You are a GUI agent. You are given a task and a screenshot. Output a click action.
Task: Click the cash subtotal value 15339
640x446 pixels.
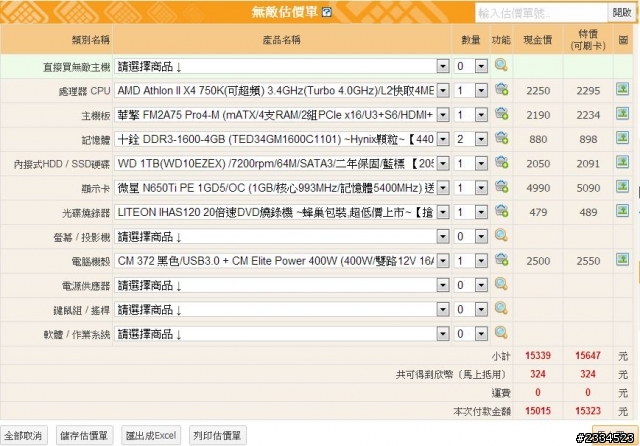click(x=538, y=355)
